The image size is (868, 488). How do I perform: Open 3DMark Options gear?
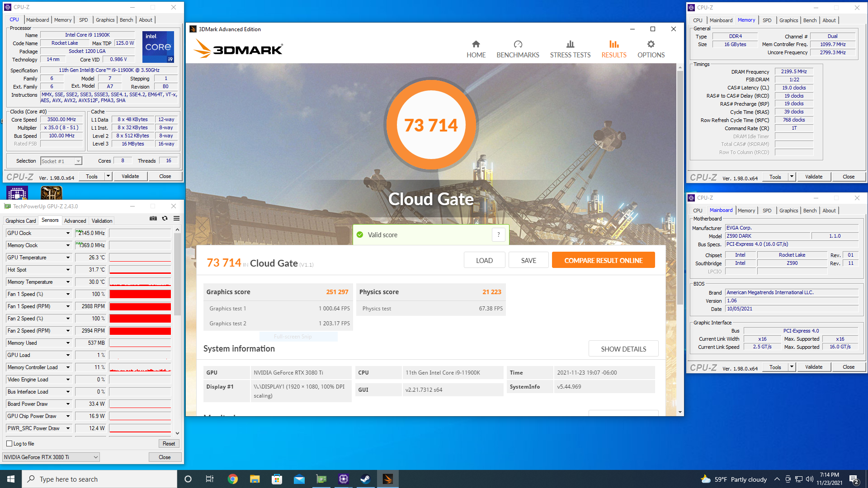tap(651, 49)
